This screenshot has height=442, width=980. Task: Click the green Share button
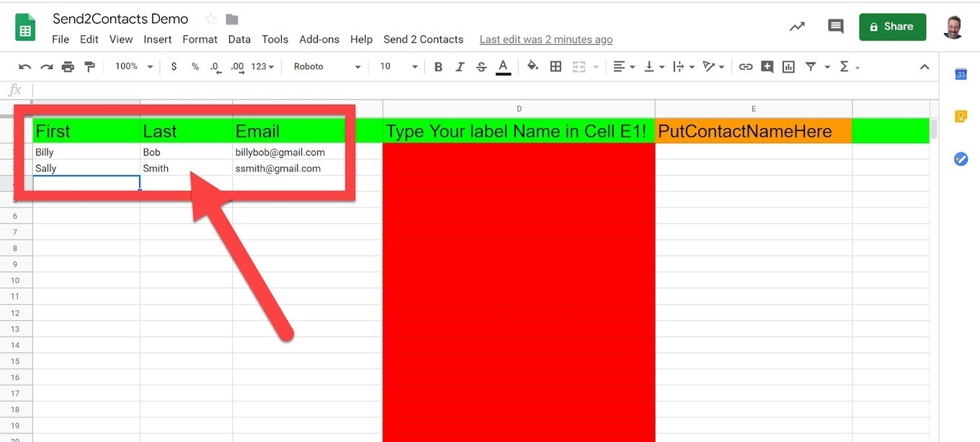pyautogui.click(x=892, y=27)
